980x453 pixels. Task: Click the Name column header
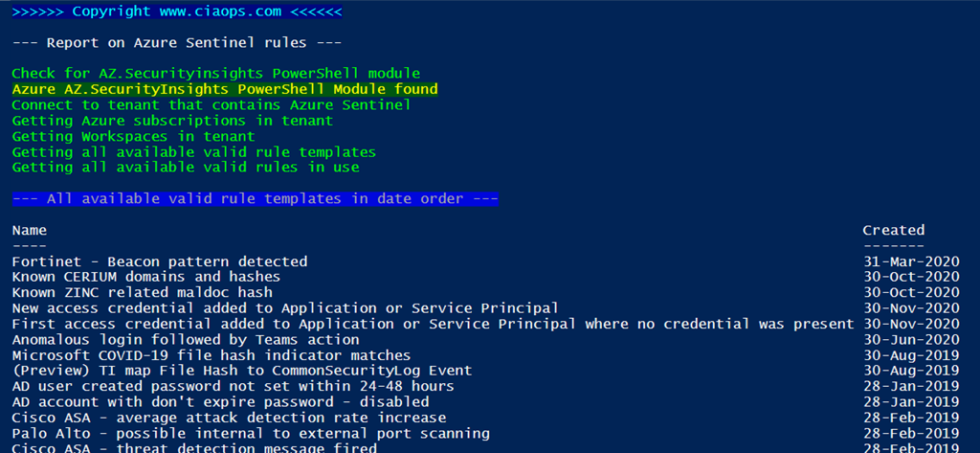pos(29,230)
